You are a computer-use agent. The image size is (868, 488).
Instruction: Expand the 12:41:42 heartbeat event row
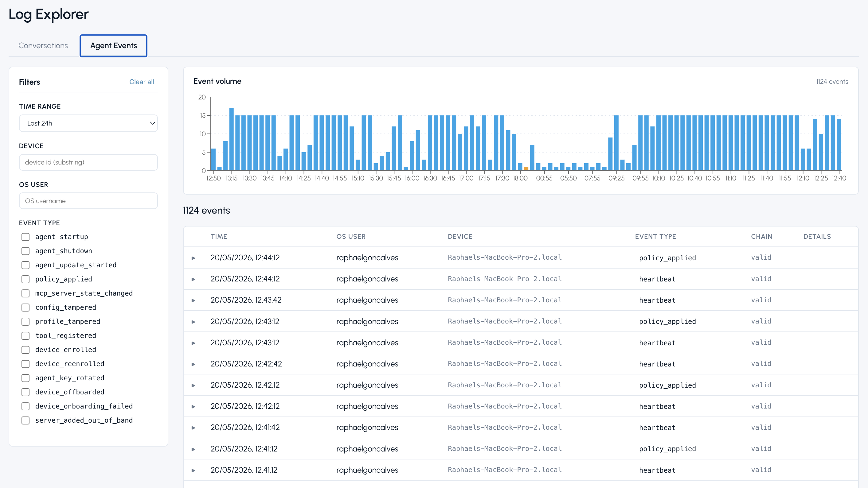click(x=194, y=428)
